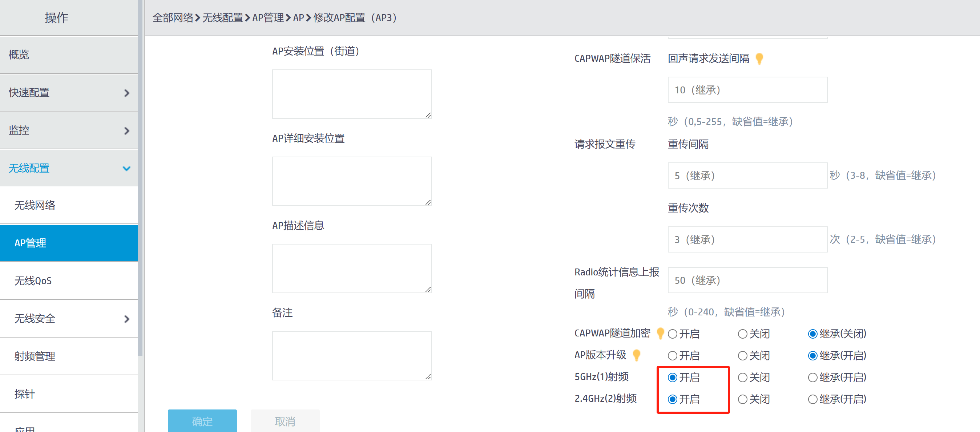Click the 取消 button
The width and height of the screenshot is (980, 432).
285,421
